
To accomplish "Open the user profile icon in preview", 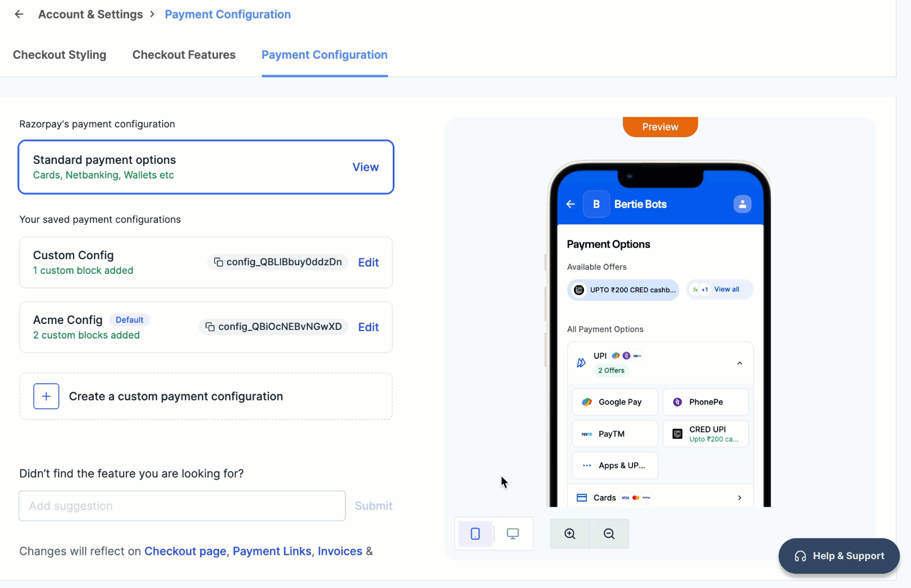I will point(742,204).
